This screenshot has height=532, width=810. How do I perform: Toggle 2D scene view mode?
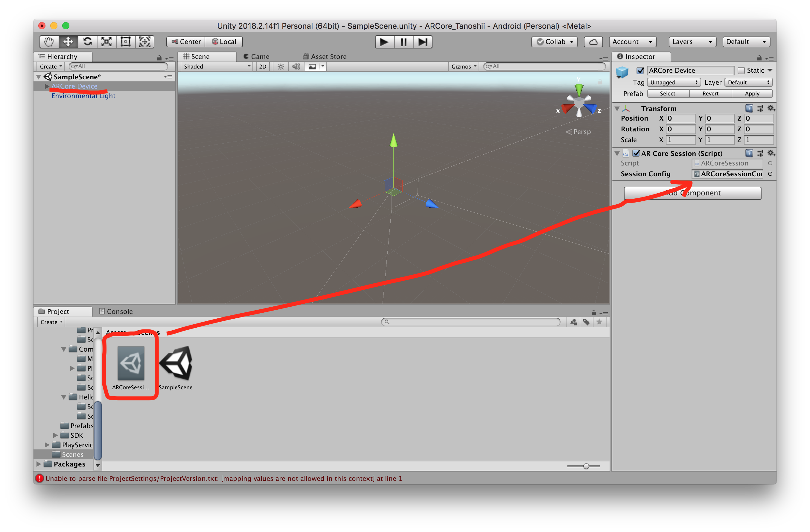[262, 66]
